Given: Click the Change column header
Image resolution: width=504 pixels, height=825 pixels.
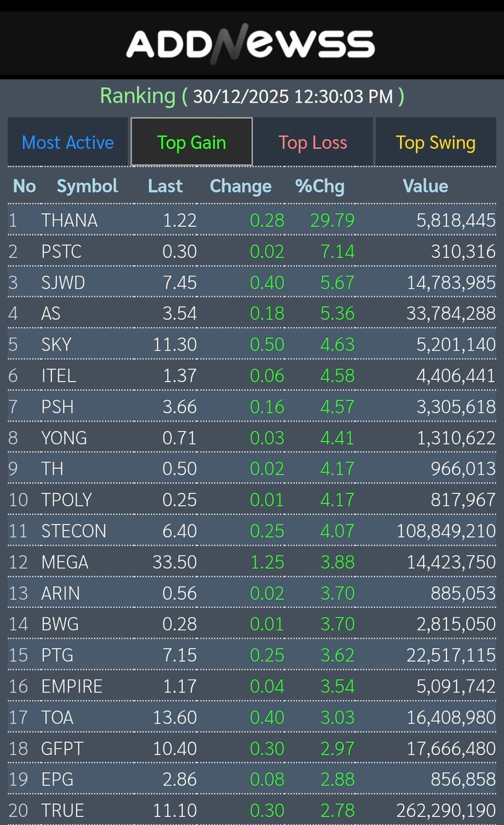Looking at the screenshot, I should [241, 186].
